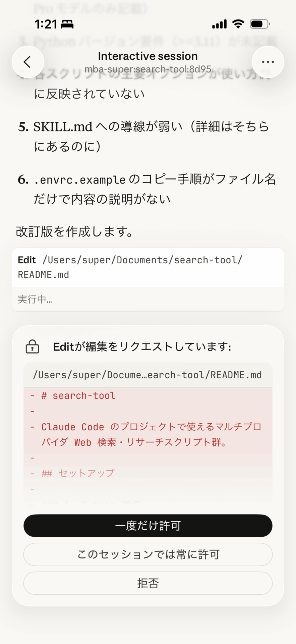The height and width of the screenshot is (644, 296).
Task: Tap the session ID 'mba-super:search-tool:8d95'
Action: 147,69
